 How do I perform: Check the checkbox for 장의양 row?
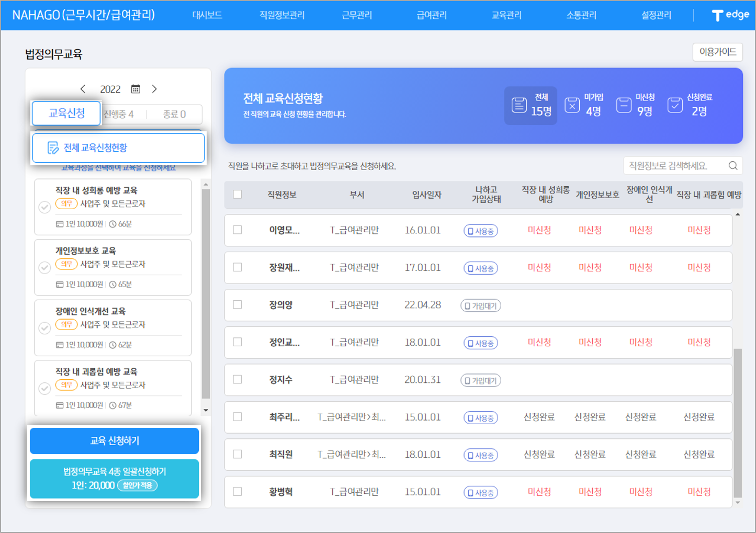click(238, 304)
